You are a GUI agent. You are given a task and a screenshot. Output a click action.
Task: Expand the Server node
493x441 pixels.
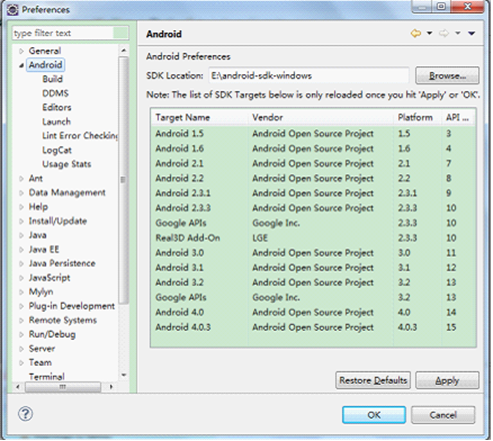[21, 349]
